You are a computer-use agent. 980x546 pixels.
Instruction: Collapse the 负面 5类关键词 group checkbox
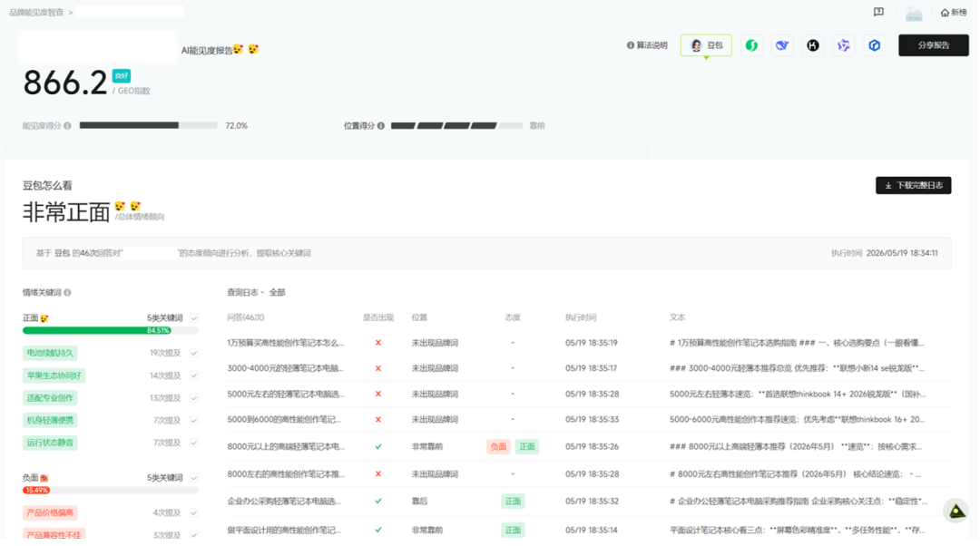[194, 478]
